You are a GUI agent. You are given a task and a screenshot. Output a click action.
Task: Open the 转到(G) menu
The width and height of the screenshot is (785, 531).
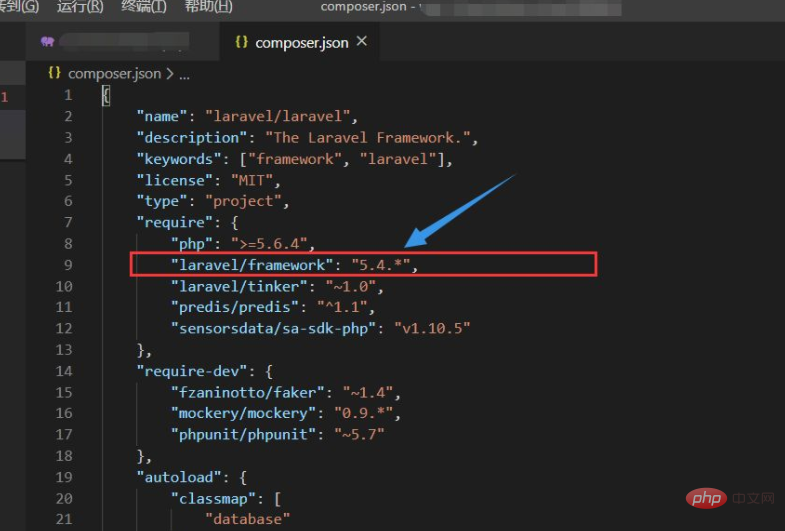click(19, 7)
